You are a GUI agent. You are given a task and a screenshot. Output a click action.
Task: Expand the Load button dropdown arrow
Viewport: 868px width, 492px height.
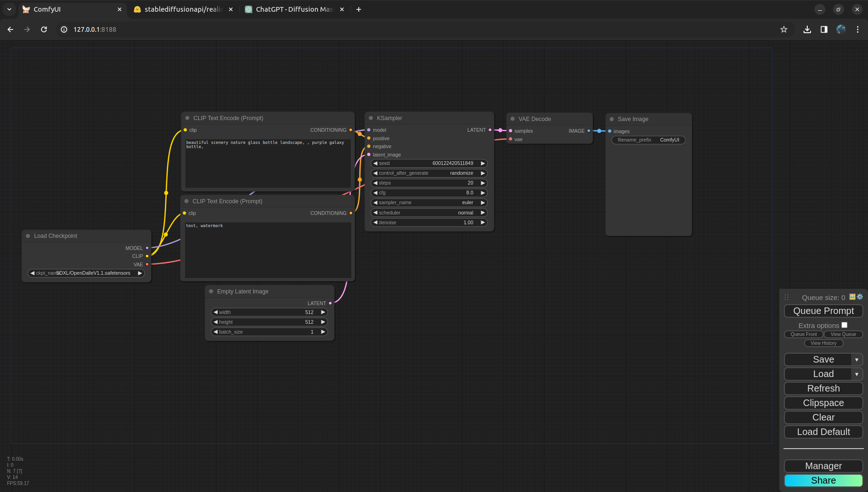pyautogui.click(x=856, y=374)
